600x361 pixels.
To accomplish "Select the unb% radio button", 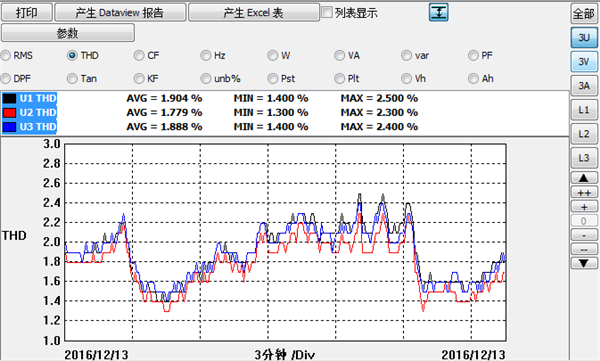I will [x=206, y=79].
